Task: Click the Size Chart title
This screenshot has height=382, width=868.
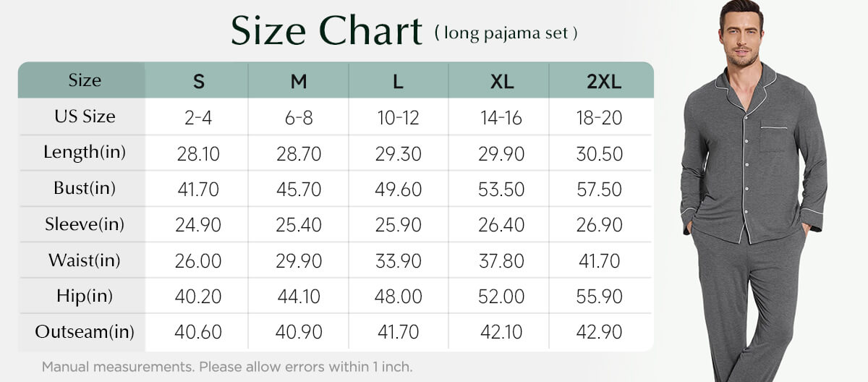Action: click(x=326, y=31)
